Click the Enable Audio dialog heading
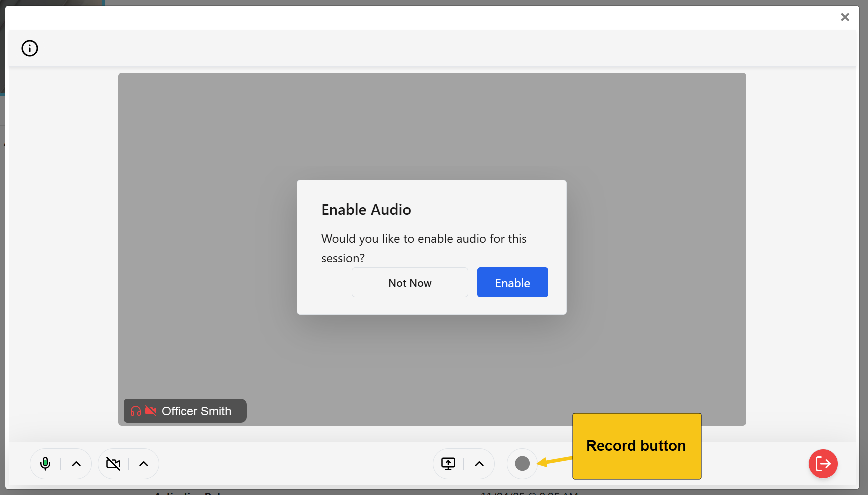The width and height of the screenshot is (868, 495). (366, 210)
